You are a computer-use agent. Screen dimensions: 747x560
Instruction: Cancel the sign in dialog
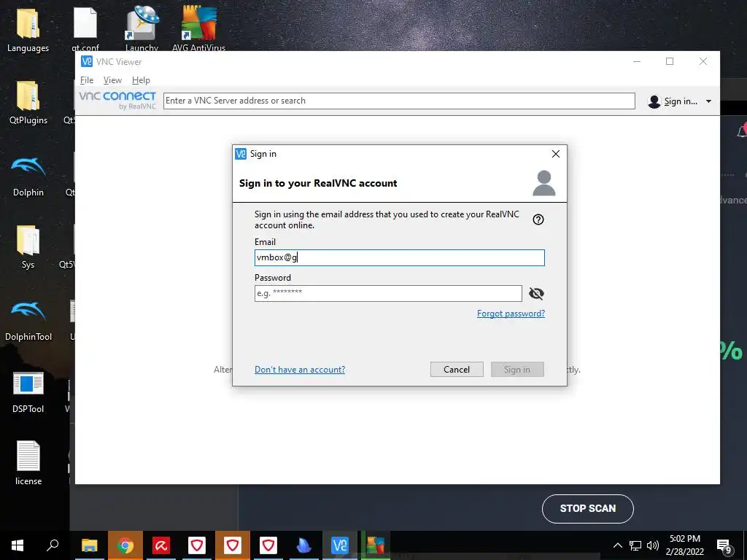pos(457,370)
